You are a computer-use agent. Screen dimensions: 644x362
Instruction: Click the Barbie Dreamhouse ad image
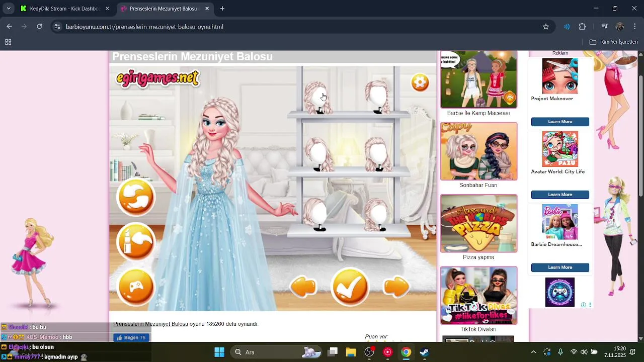tap(560, 222)
